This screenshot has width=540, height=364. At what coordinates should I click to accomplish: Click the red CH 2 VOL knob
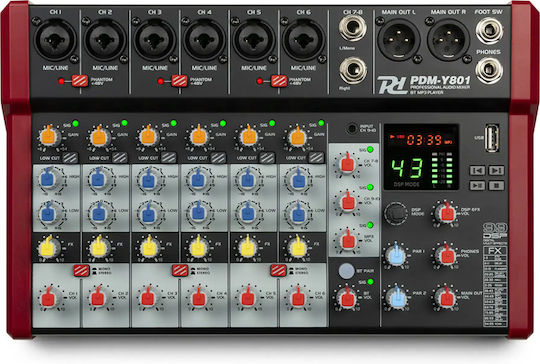point(98,298)
